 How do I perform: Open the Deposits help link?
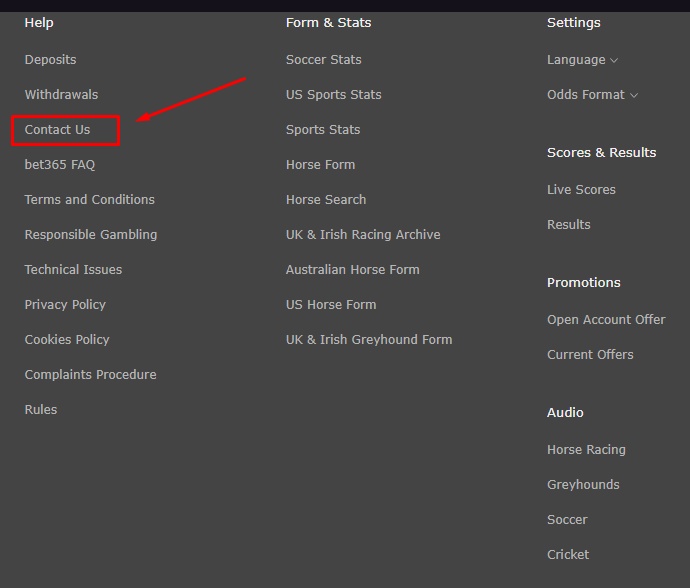point(50,59)
